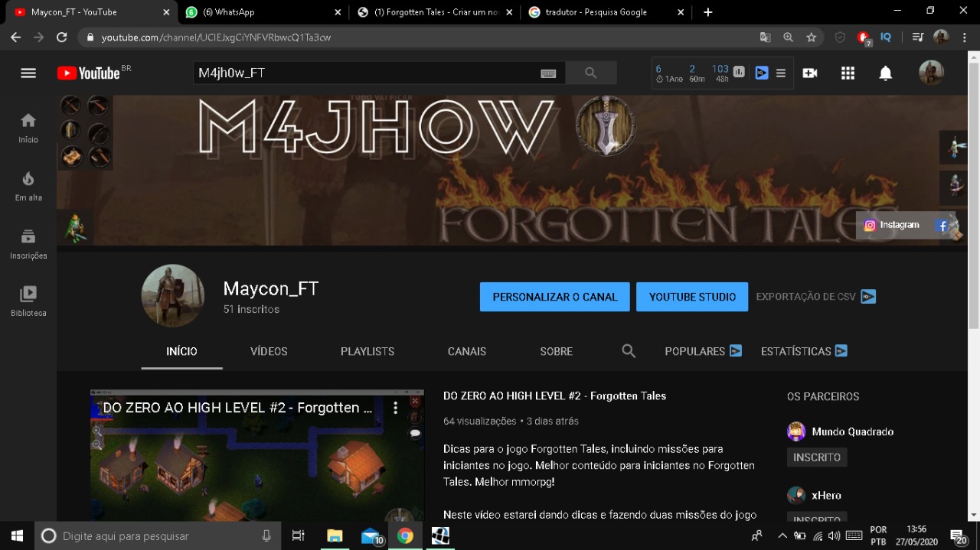This screenshot has height=550, width=980.
Task: Open the Facebook link on the banner
Action: coord(942,226)
